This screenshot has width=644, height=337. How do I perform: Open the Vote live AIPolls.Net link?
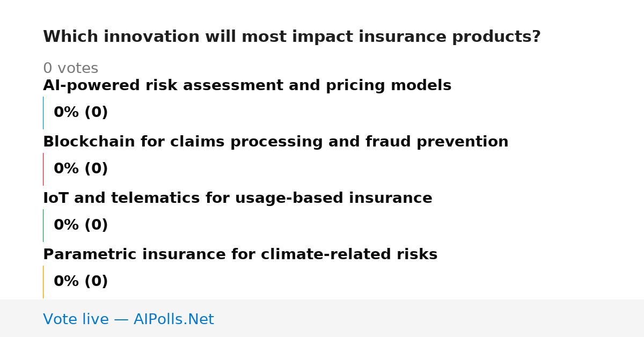[128, 319]
